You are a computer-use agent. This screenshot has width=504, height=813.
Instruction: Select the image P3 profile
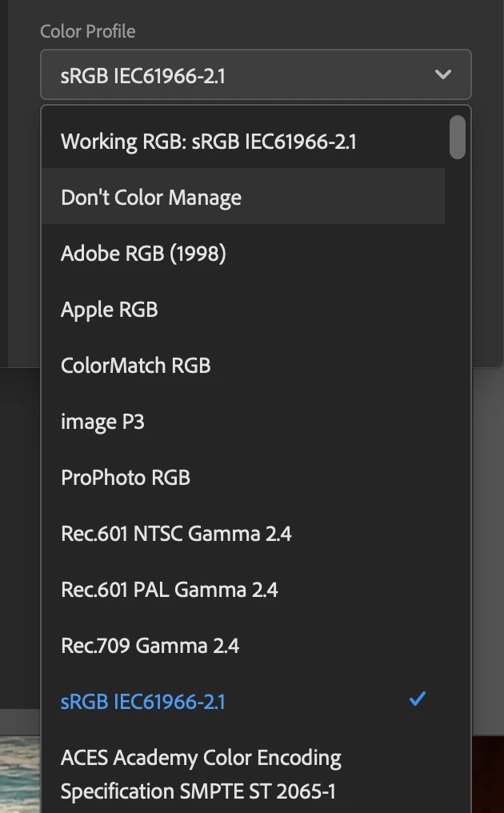[x=102, y=422]
